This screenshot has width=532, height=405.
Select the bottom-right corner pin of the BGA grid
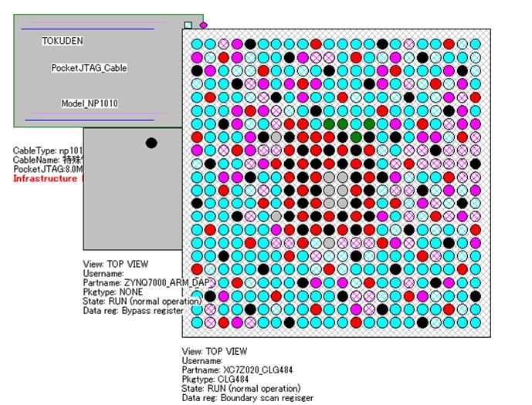(476, 322)
